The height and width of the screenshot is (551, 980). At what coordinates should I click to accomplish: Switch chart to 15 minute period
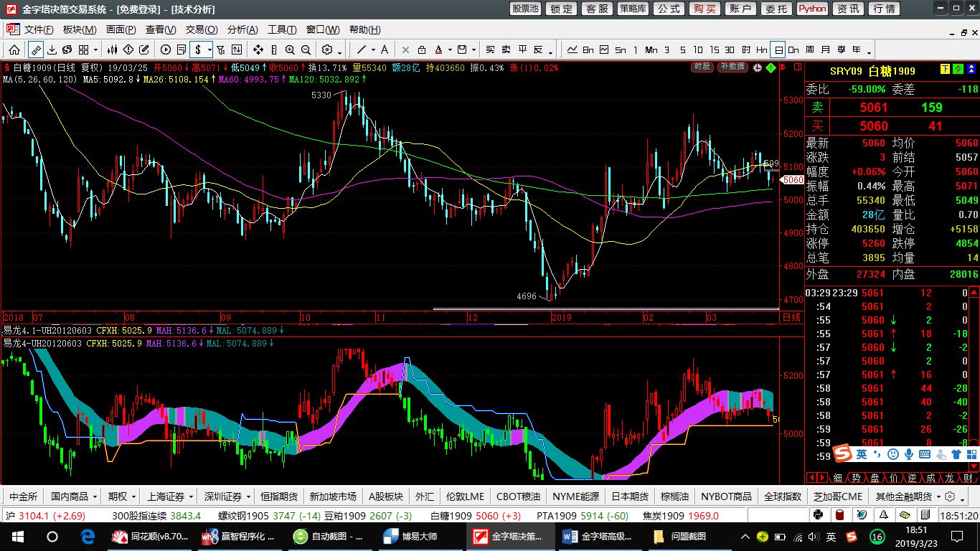(x=714, y=50)
